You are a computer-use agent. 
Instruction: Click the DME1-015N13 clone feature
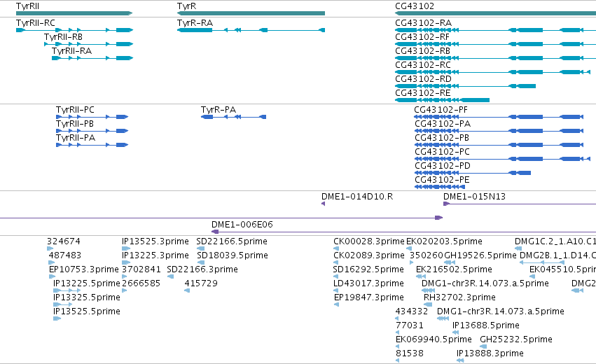(520, 204)
